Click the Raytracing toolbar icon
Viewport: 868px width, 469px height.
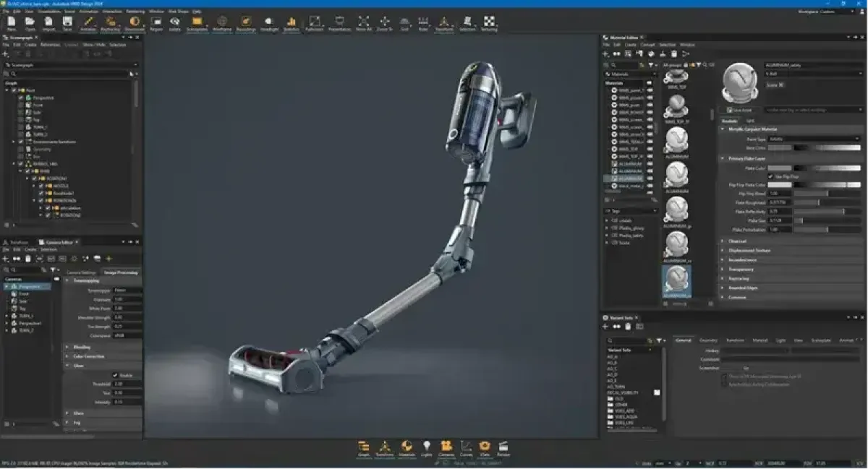110,23
